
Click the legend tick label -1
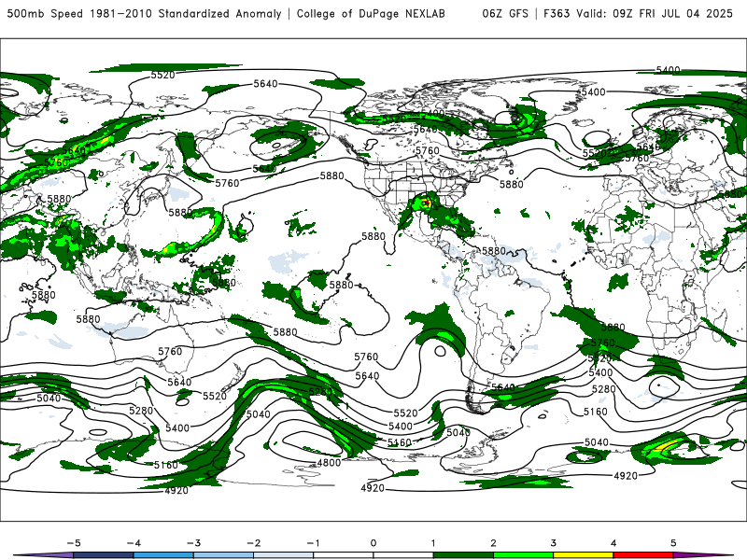pyautogui.click(x=313, y=543)
